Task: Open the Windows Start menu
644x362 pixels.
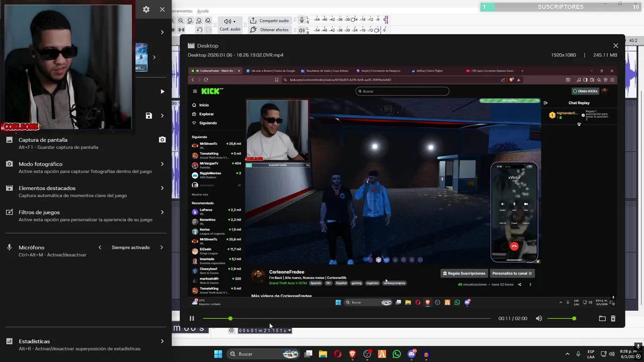Action: click(x=218, y=354)
